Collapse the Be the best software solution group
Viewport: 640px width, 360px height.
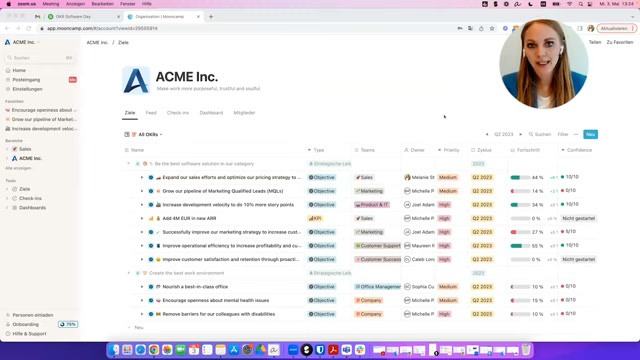pyautogui.click(x=129, y=164)
